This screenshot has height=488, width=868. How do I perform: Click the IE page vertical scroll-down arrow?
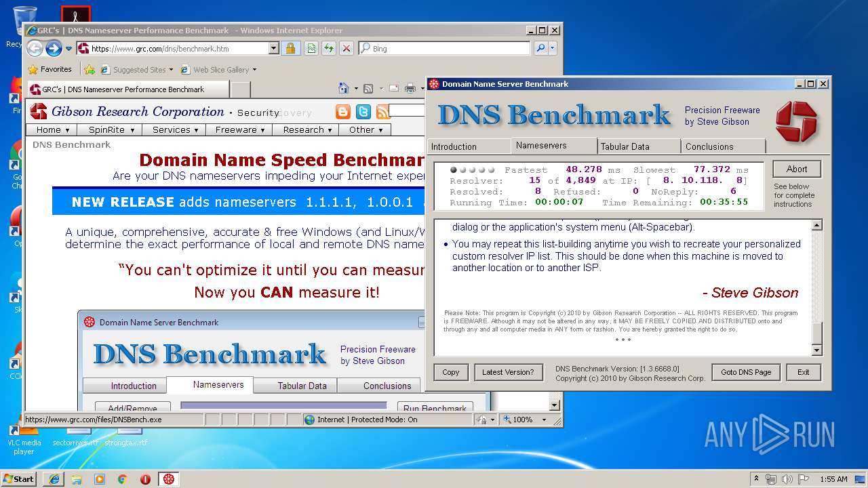555,405
